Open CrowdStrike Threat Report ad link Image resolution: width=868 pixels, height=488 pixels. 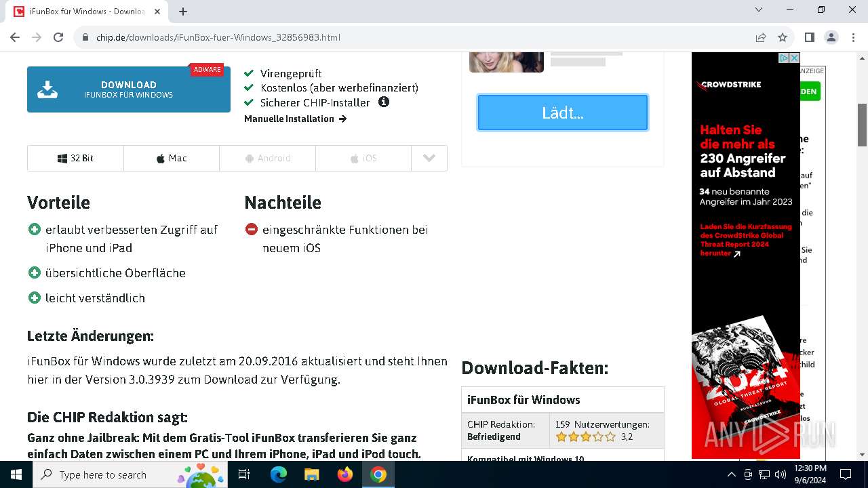746,240
